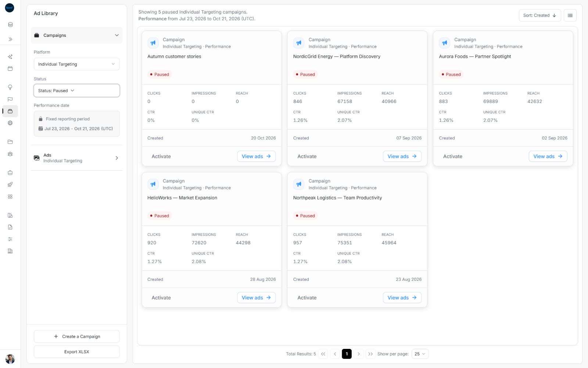Open the document page icon in the sidebar
The width and height of the screenshot is (588, 368).
click(x=10, y=227)
